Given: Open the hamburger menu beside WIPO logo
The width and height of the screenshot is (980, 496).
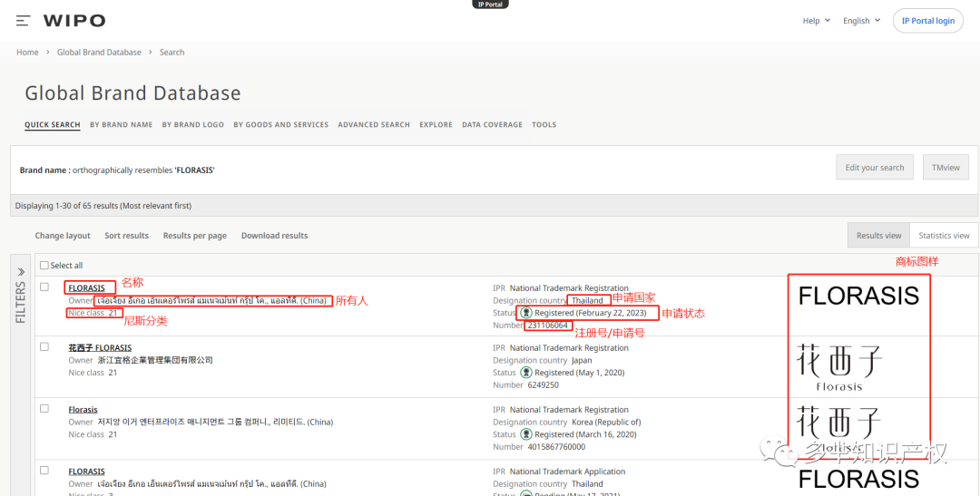Looking at the screenshot, I should [24, 20].
